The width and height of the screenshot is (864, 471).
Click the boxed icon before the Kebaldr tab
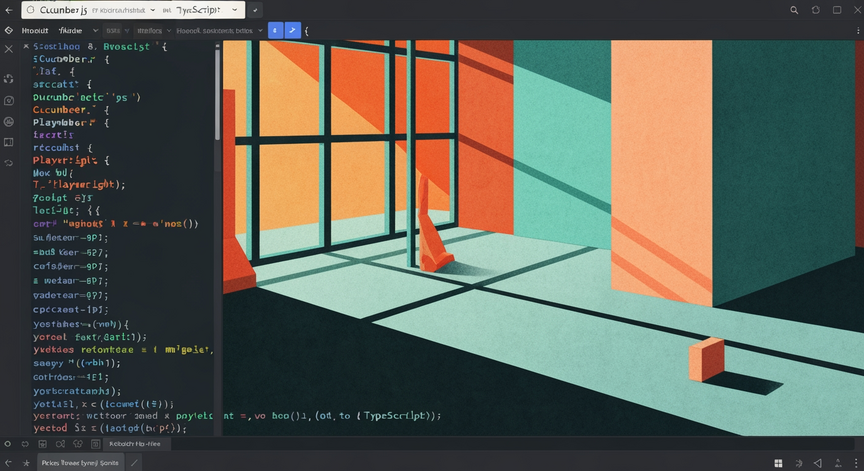click(x=95, y=443)
